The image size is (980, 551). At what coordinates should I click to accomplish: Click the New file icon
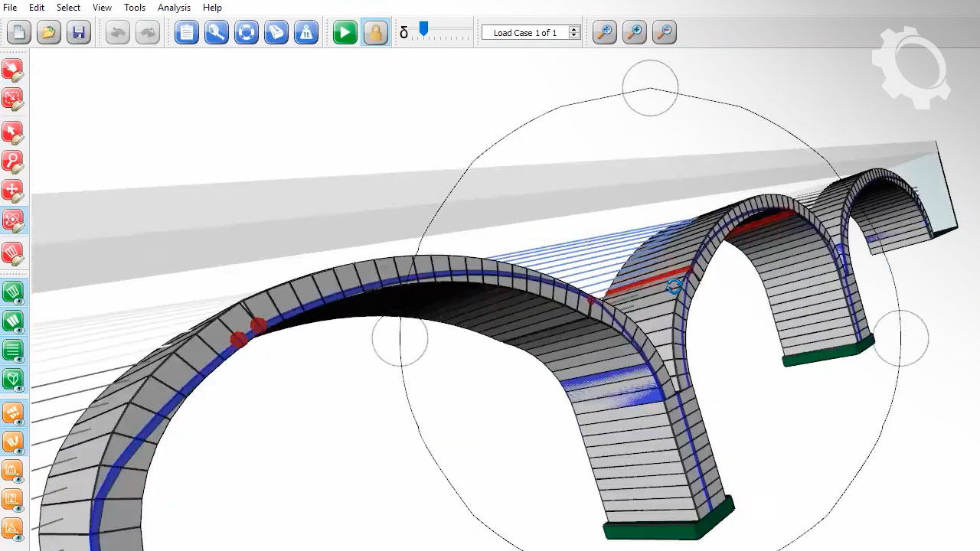19,33
